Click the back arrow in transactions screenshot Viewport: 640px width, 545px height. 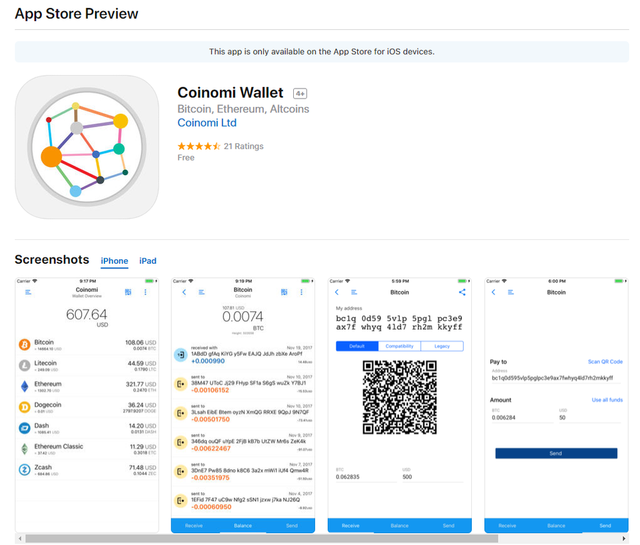[x=184, y=292]
